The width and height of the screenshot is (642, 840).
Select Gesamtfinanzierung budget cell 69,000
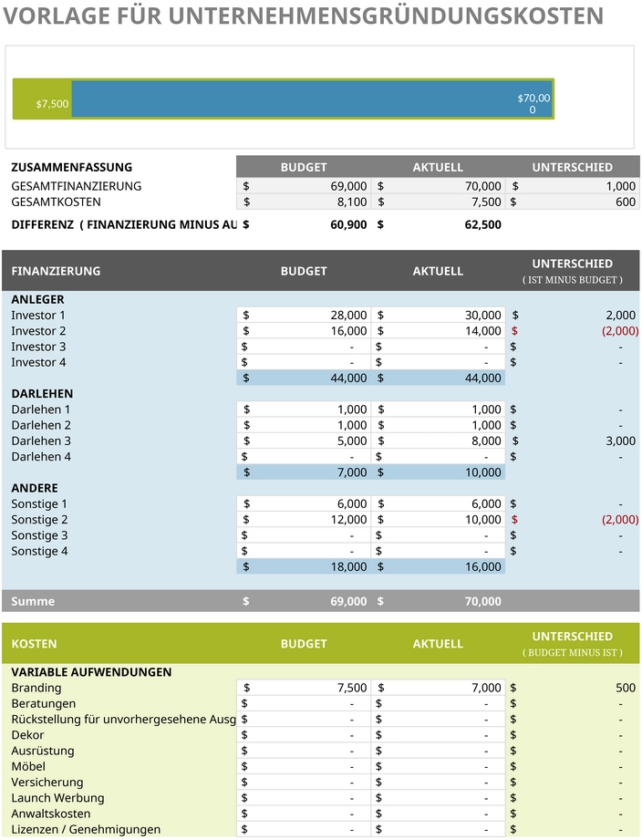[x=304, y=186]
